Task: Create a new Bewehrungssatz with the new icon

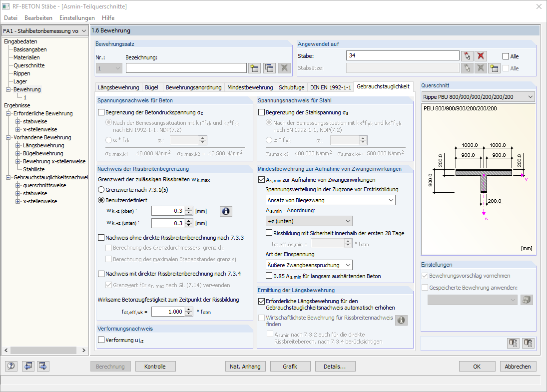Action: 255,67
